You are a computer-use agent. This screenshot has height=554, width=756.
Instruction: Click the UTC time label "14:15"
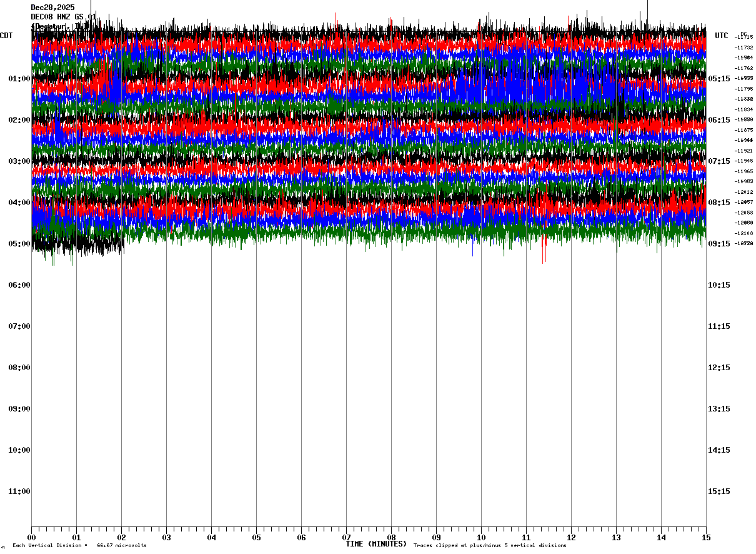719,450
